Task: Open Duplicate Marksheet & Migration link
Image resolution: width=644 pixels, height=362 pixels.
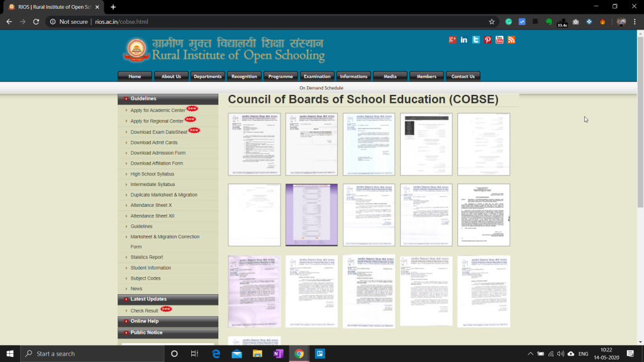Action: click(x=164, y=195)
